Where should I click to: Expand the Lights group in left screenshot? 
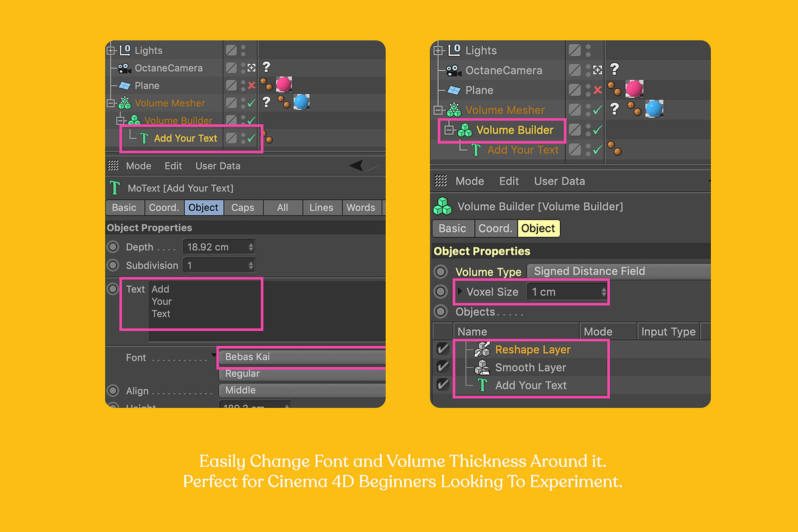[x=110, y=51]
